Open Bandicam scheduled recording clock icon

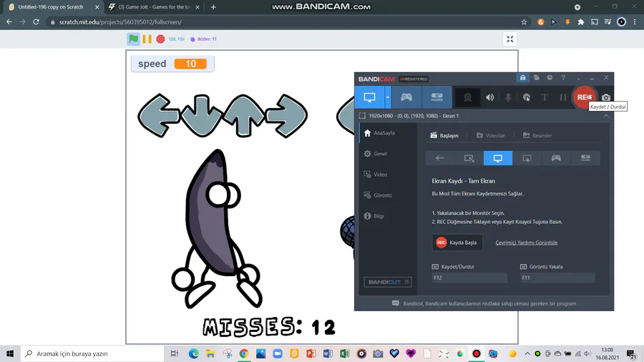click(550, 77)
